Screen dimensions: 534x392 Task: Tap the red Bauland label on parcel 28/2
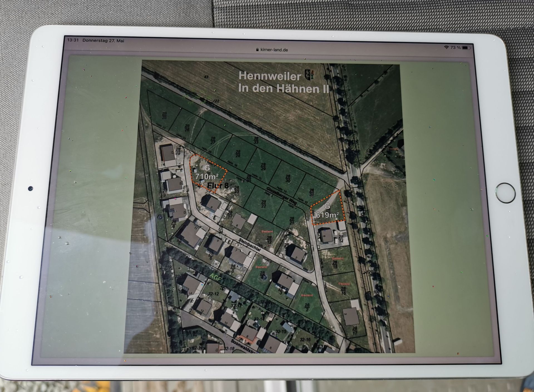tap(307, 295)
